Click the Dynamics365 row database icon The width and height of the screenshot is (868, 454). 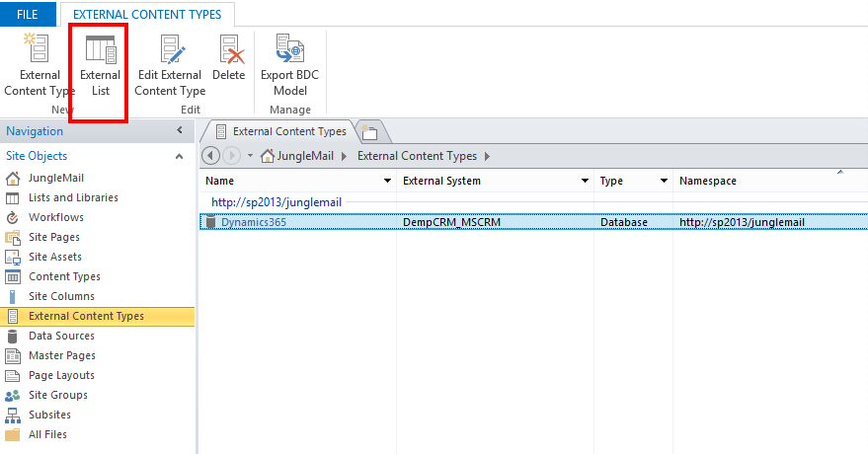point(210,222)
